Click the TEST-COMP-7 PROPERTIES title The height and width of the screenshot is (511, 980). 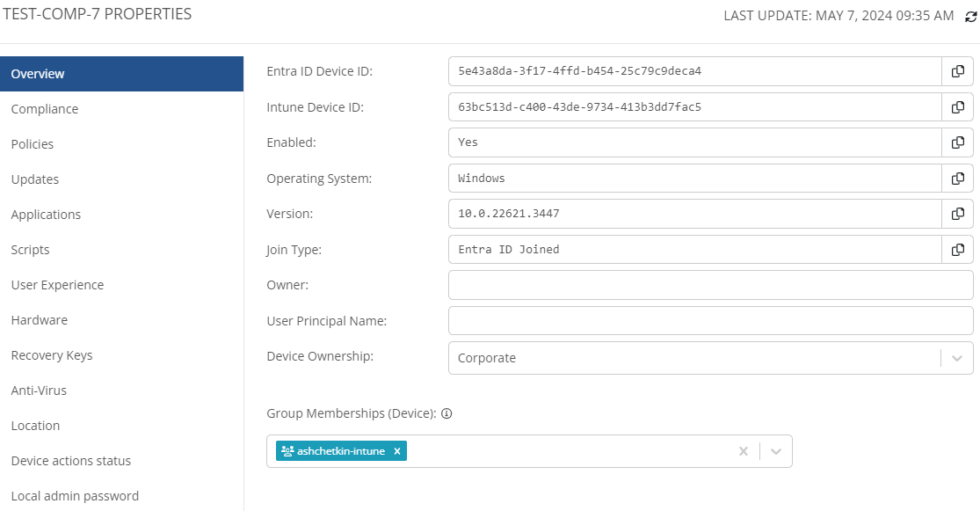98,14
